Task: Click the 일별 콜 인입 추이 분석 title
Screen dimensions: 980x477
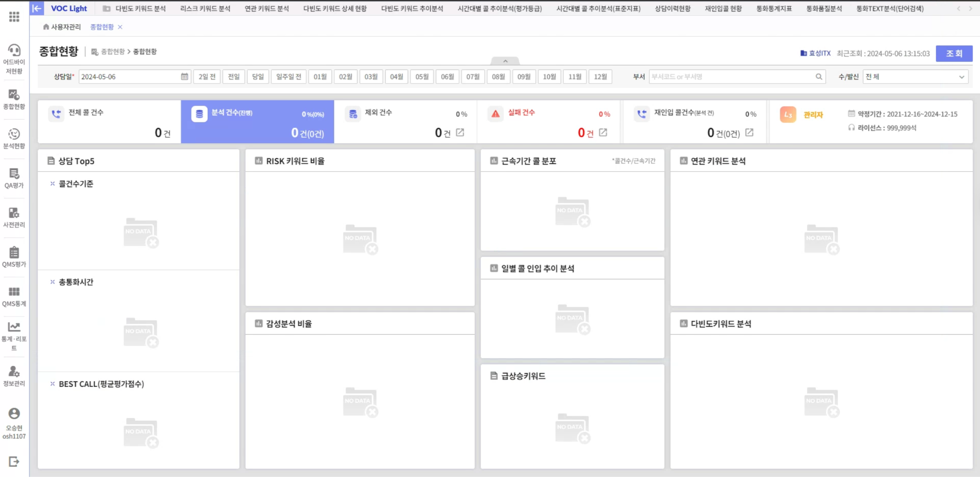Action: (x=537, y=269)
